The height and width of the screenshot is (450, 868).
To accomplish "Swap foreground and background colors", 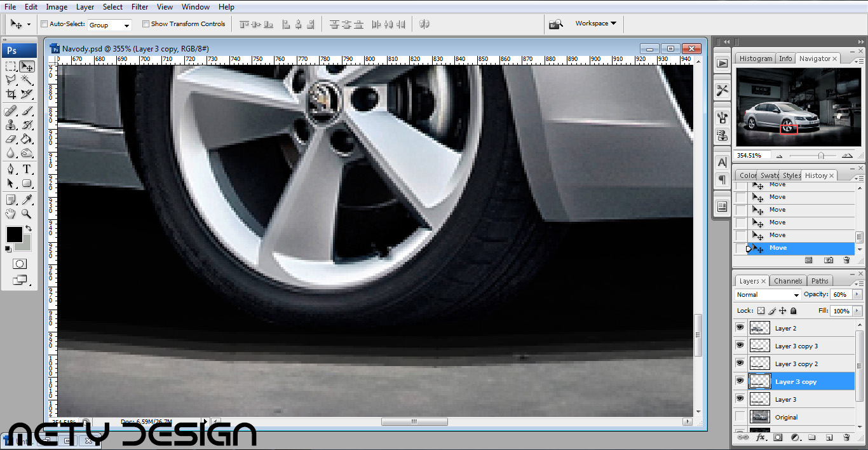I will tap(28, 228).
